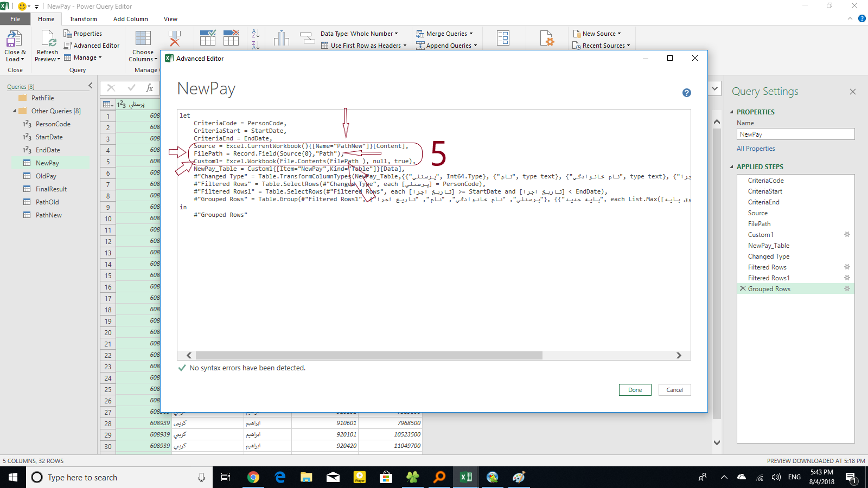Image resolution: width=868 pixels, height=488 pixels.
Task: Click the Refresh Preview icon
Action: [48, 39]
